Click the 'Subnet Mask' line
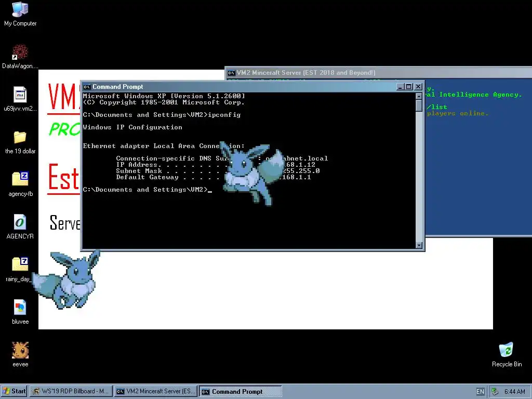The width and height of the screenshot is (532, 399). pyautogui.click(x=218, y=171)
